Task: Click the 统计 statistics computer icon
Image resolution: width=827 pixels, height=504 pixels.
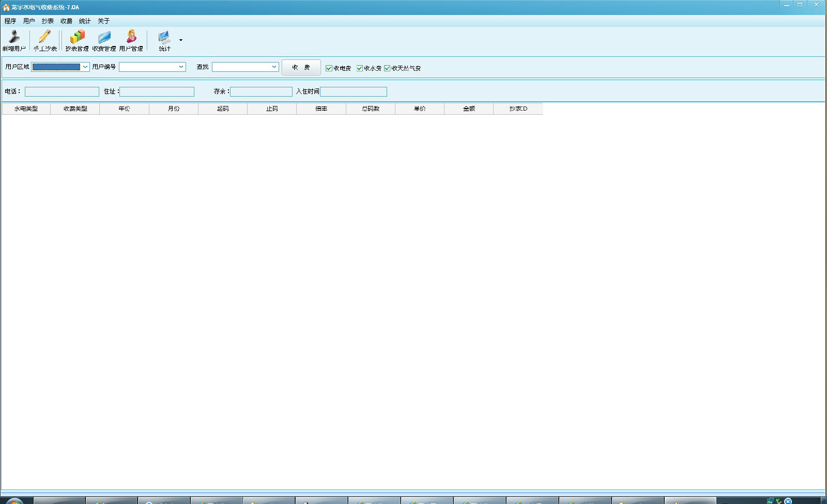Action: click(x=164, y=40)
